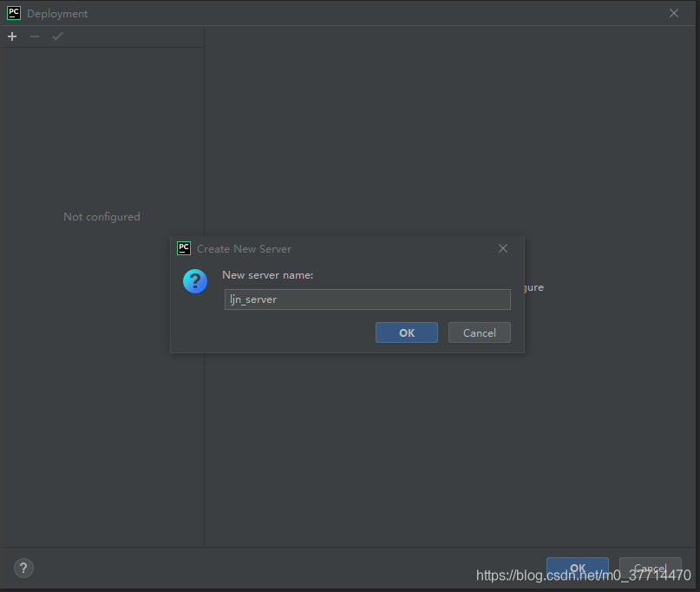Click the PyCharm logo in Create New Server dialog
Viewport: 700px width, 592px height.
pyautogui.click(x=184, y=248)
